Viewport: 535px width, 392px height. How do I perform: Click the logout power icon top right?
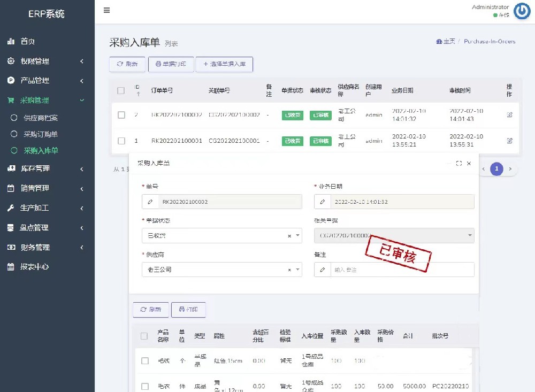point(522,11)
